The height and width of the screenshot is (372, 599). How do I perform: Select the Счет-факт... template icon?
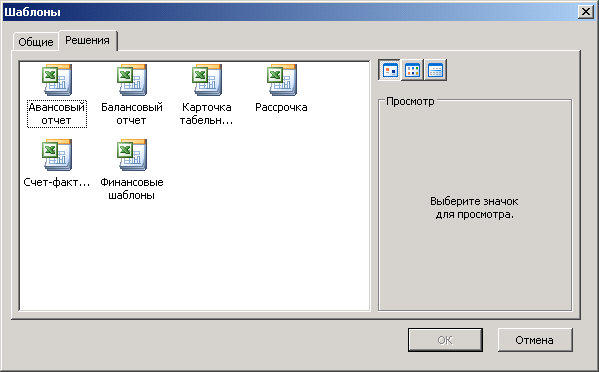pyautogui.click(x=57, y=155)
